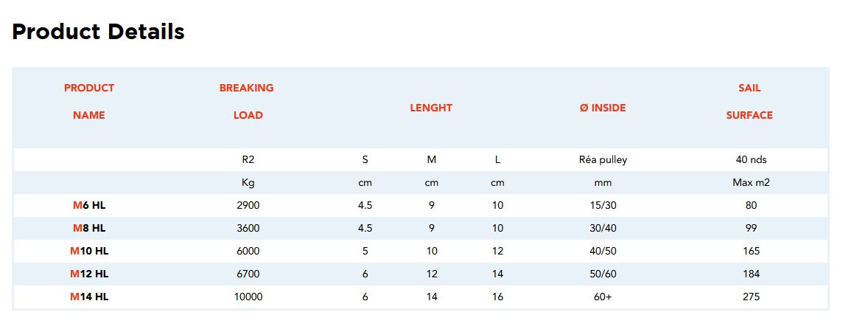Select the 60+ inside diameter value
The height and width of the screenshot is (329, 868).
[x=603, y=297]
